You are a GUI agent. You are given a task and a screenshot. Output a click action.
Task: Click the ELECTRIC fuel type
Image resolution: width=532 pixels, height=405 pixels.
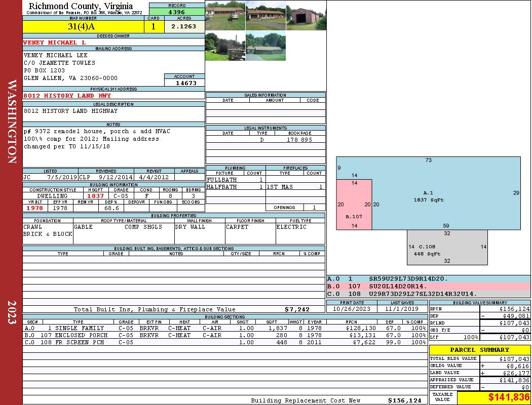pyautogui.click(x=291, y=227)
